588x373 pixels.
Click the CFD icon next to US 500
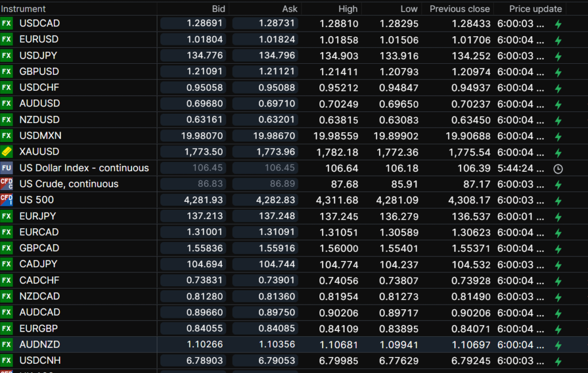[6, 200]
